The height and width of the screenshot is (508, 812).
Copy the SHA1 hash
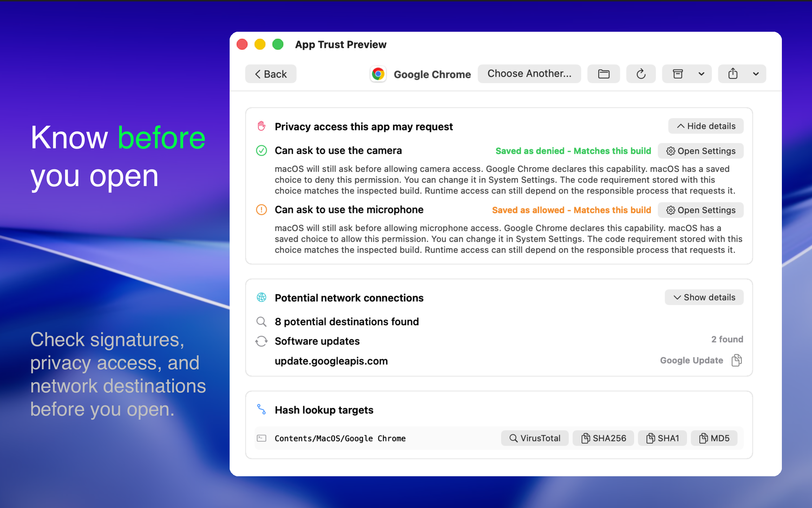[662, 438]
